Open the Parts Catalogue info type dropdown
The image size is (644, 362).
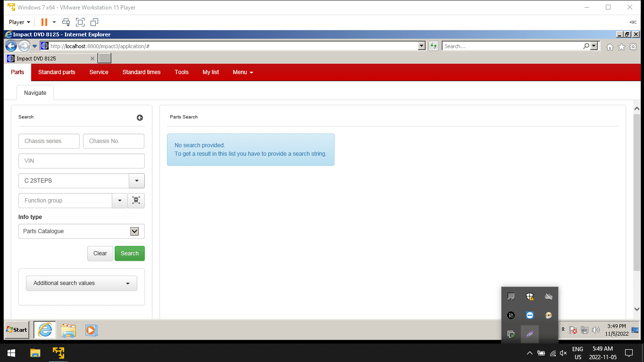point(134,231)
